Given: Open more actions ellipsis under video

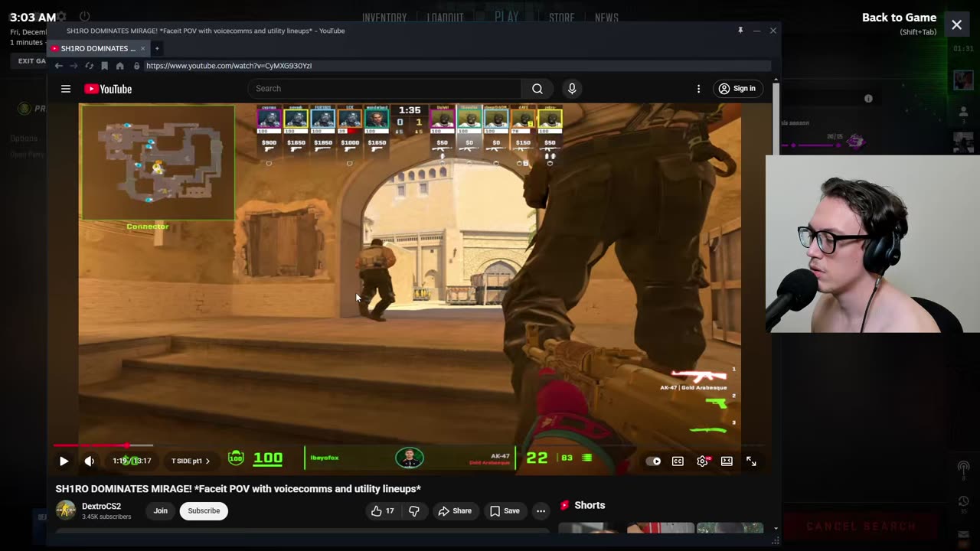Looking at the screenshot, I should click(541, 510).
